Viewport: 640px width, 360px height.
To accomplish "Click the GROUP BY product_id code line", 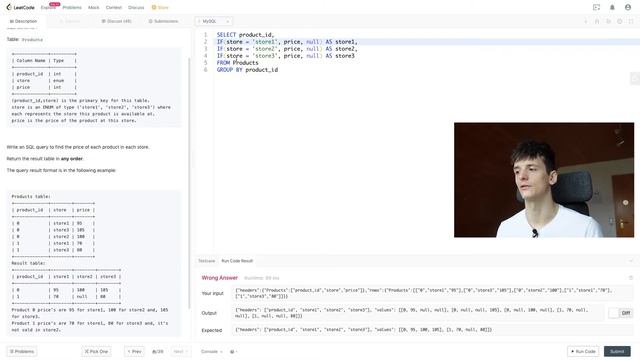I will 247,70.
